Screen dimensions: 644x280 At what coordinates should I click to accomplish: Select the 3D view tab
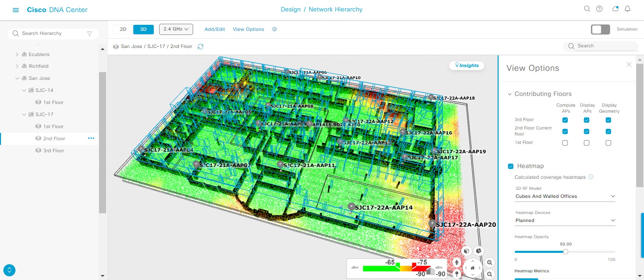point(143,30)
